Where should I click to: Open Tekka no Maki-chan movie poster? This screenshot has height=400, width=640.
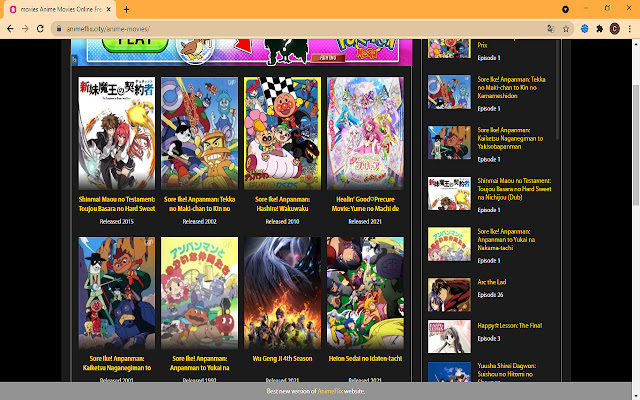pyautogui.click(x=199, y=133)
